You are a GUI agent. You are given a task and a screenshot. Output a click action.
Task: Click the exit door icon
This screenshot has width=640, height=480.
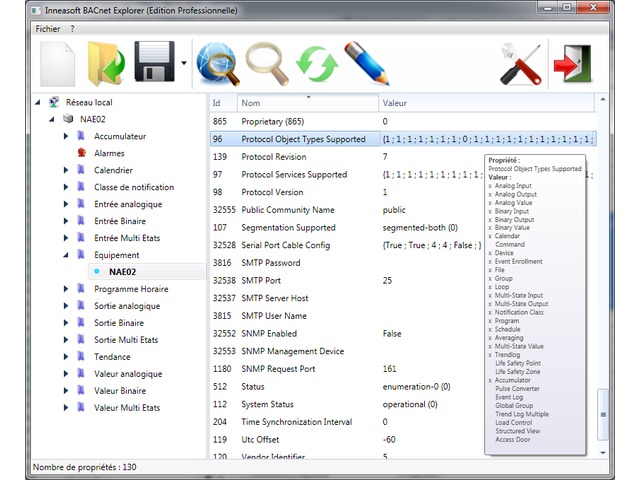(577, 65)
